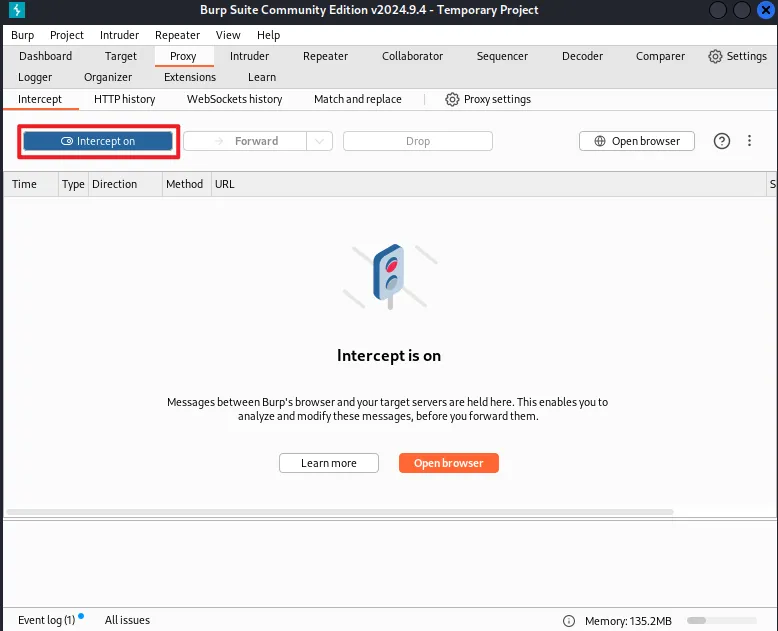
Task: Switch to the Decoder tab
Action: tap(582, 56)
